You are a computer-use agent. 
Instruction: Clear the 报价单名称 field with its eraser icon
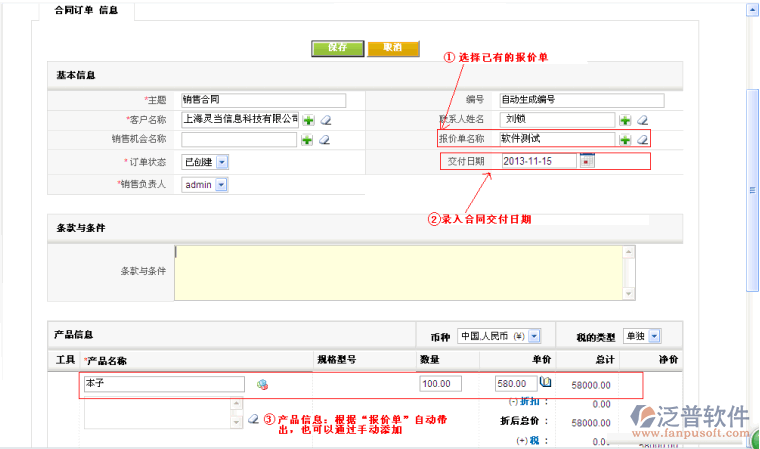click(643, 139)
